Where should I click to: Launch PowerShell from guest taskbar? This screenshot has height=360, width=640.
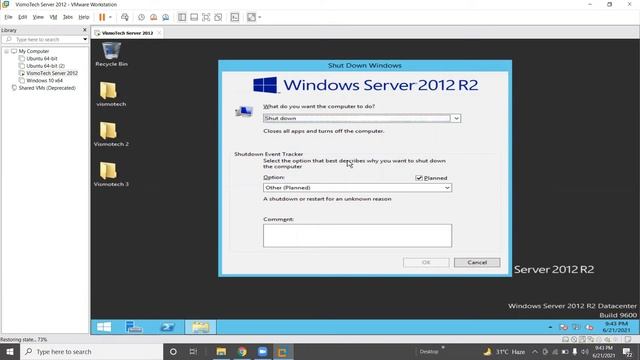tap(167, 327)
